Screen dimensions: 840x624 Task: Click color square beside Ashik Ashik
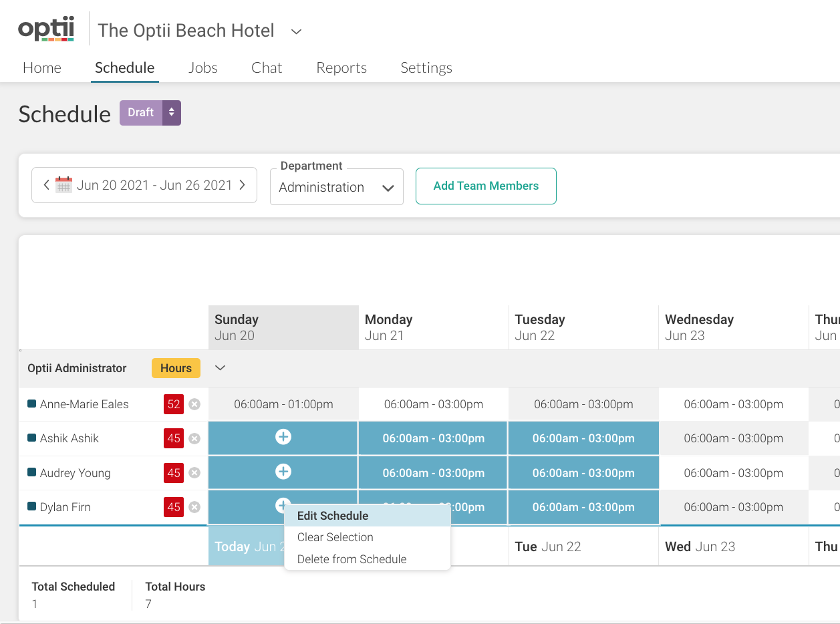[x=31, y=438]
